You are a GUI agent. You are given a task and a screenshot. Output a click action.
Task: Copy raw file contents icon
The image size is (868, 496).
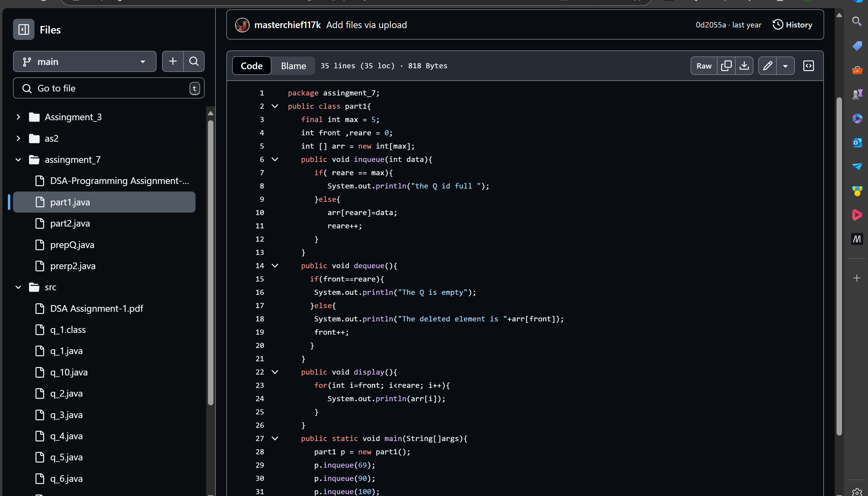click(726, 66)
